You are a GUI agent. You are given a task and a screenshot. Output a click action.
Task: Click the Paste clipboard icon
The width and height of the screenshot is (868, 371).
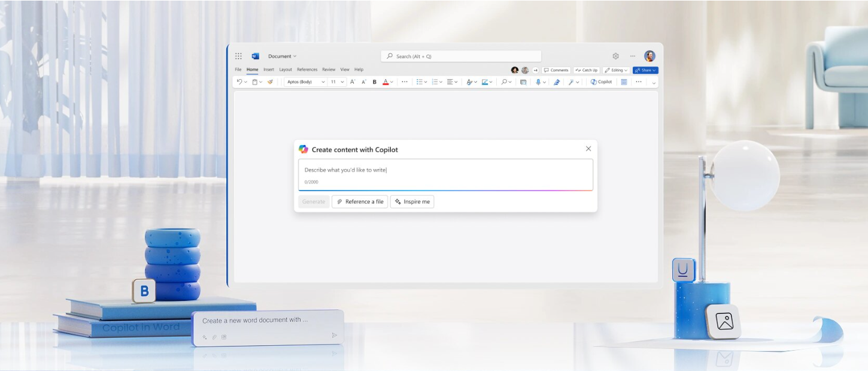click(254, 82)
